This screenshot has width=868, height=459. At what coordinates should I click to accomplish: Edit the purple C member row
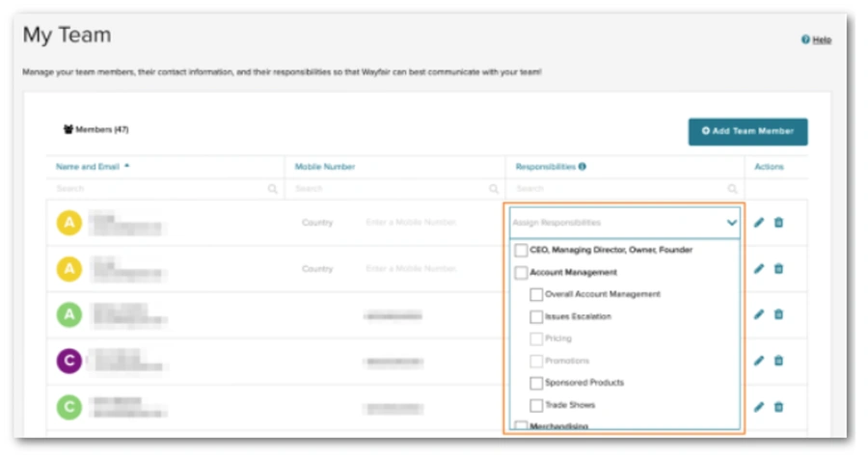pos(759,361)
